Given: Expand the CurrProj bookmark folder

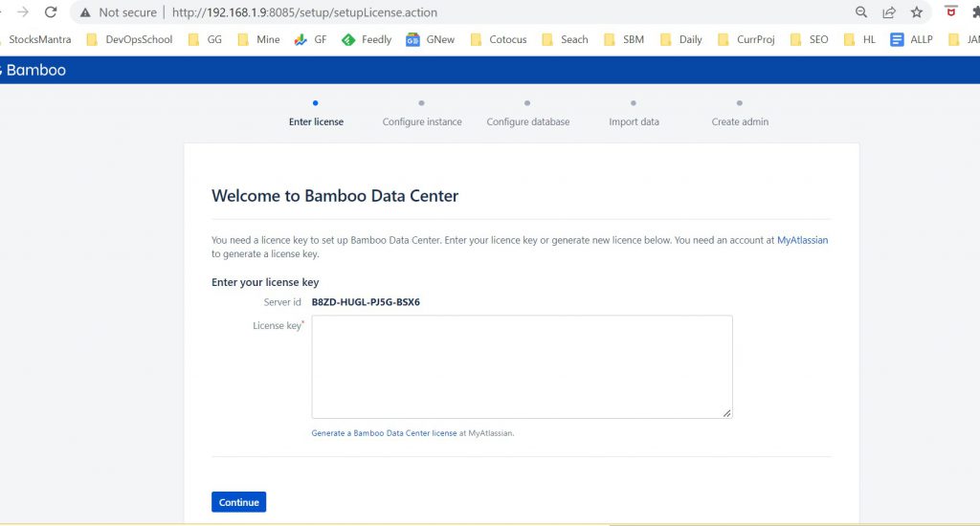Looking at the screenshot, I should coord(746,39).
